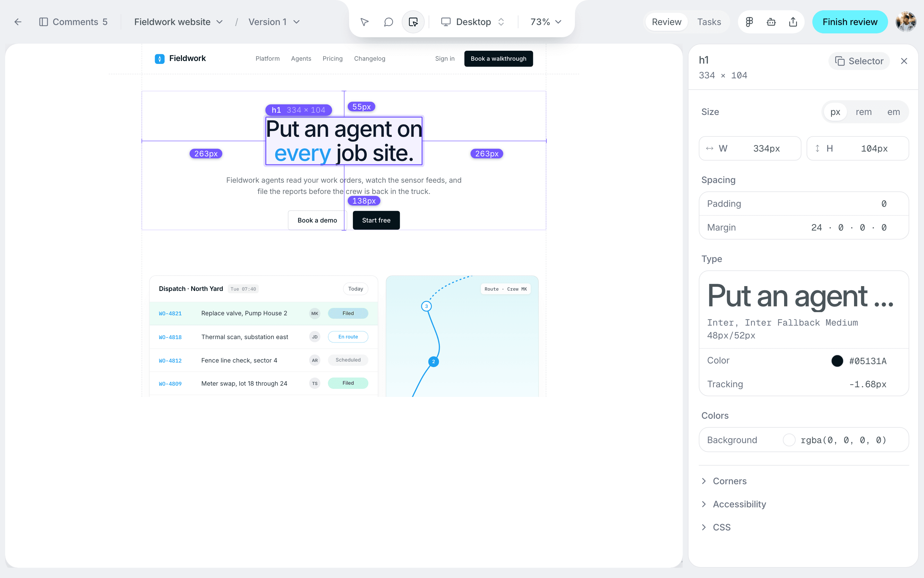Screen dimensions: 924x578
Task: Select the comment bubble tool
Action: pyautogui.click(x=388, y=22)
